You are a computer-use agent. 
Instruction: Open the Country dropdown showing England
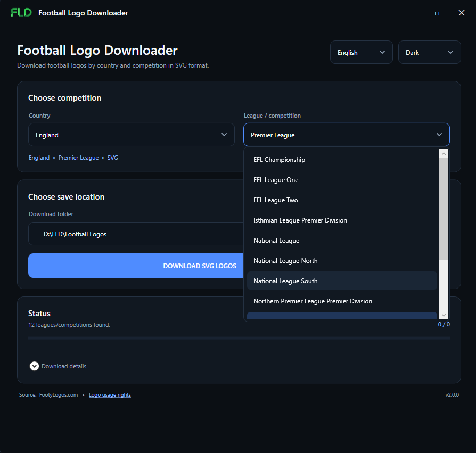pyautogui.click(x=132, y=135)
